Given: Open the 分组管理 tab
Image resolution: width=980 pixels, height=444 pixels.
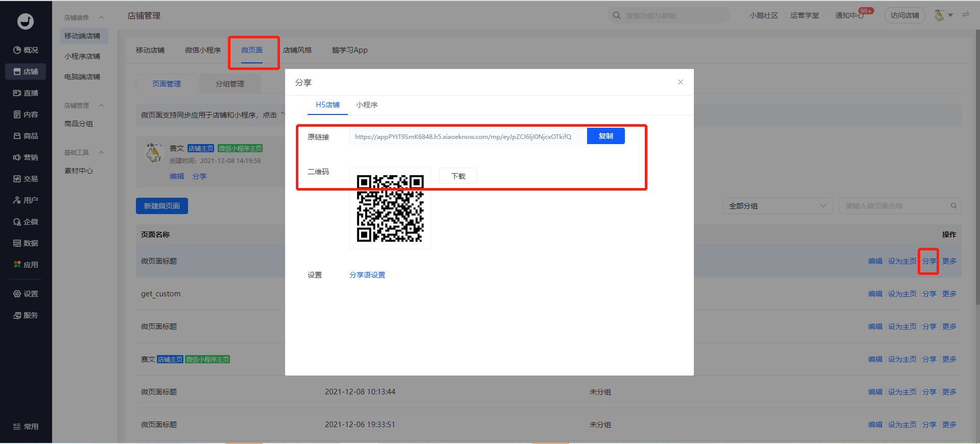Looking at the screenshot, I should [230, 84].
